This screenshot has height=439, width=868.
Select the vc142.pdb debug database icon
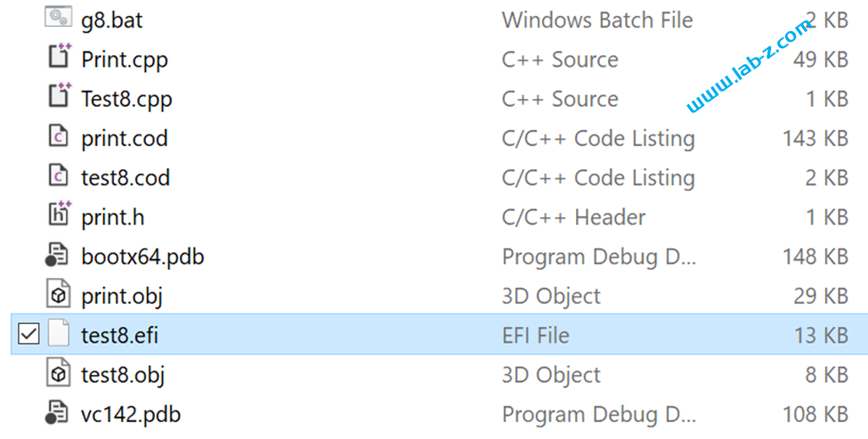click(x=57, y=412)
